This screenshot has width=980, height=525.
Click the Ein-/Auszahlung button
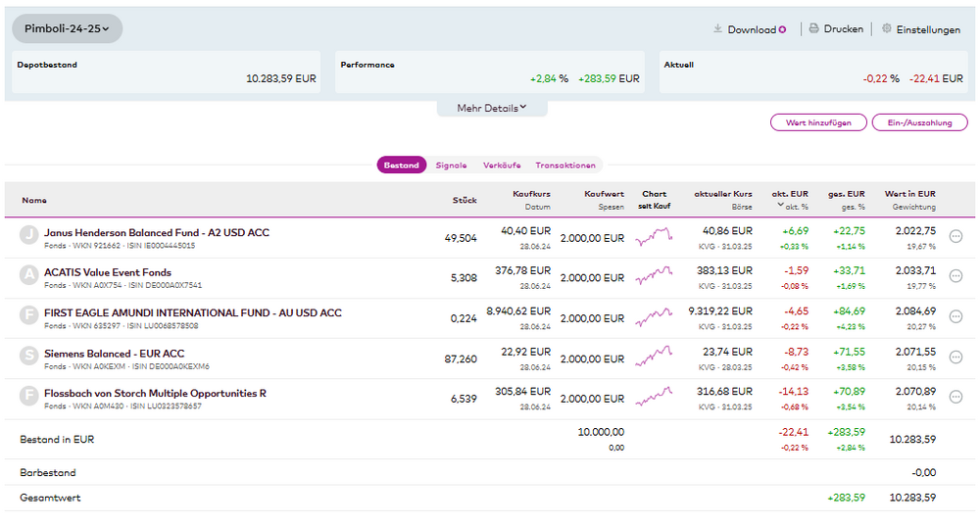tap(920, 122)
